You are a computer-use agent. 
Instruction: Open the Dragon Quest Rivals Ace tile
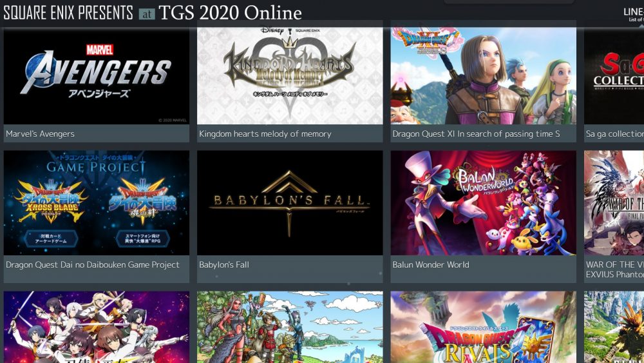click(x=484, y=328)
